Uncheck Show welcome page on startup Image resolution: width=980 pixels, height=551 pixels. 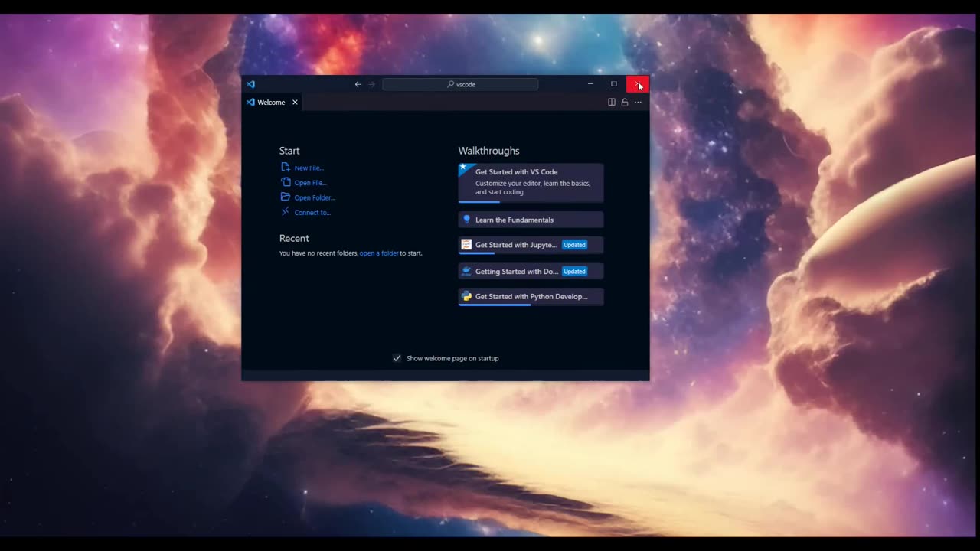[x=397, y=358]
